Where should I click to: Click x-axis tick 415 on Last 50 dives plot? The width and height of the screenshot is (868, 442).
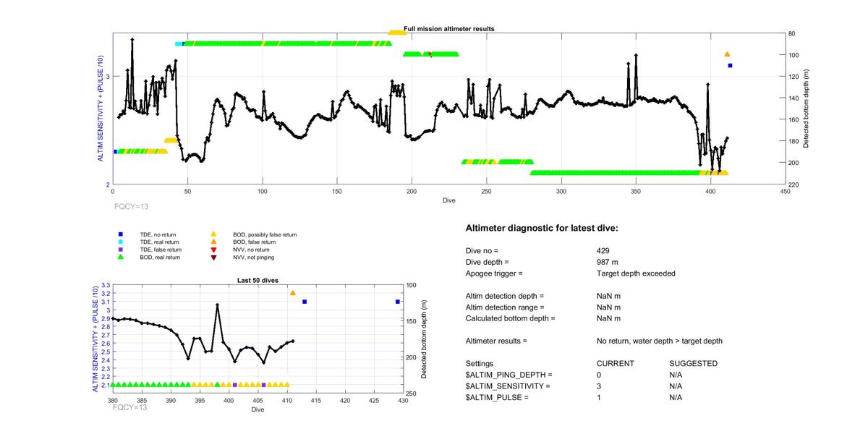click(316, 400)
